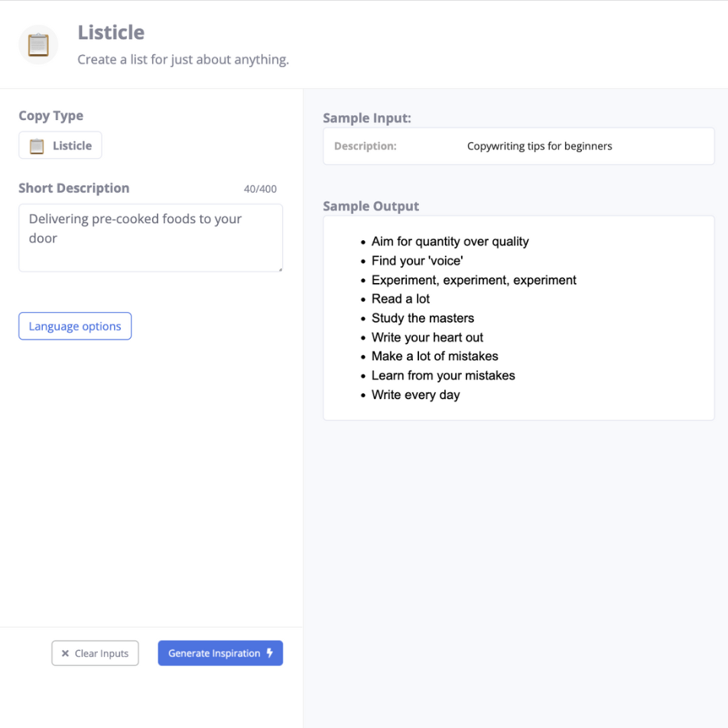Click 'Study the masters' sample item

422,318
